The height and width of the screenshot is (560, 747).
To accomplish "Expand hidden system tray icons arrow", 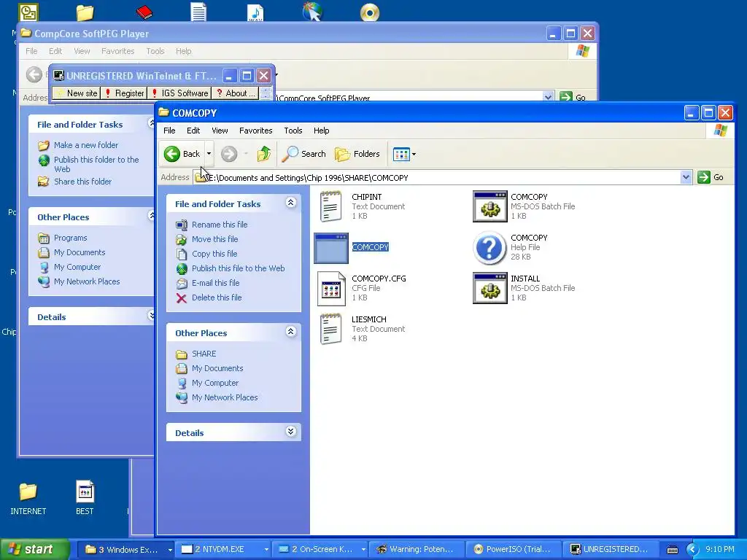I will [692, 550].
